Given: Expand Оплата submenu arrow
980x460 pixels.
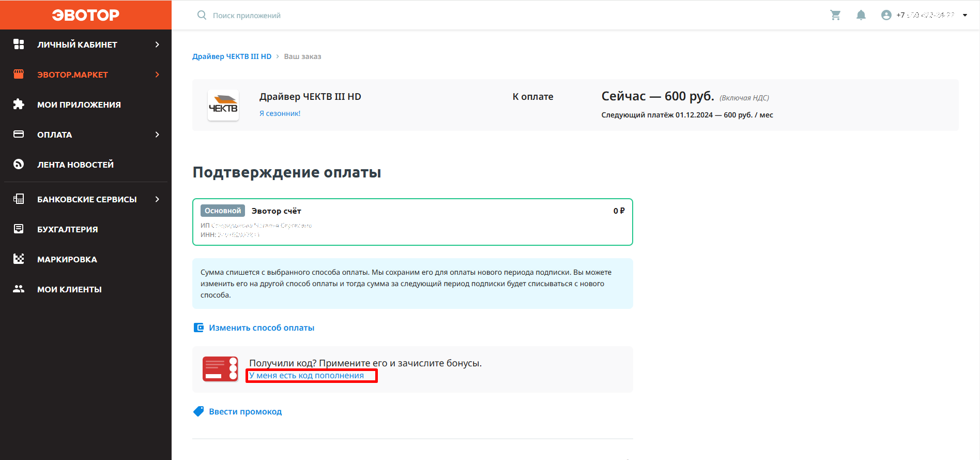Looking at the screenshot, I should (x=157, y=135).
